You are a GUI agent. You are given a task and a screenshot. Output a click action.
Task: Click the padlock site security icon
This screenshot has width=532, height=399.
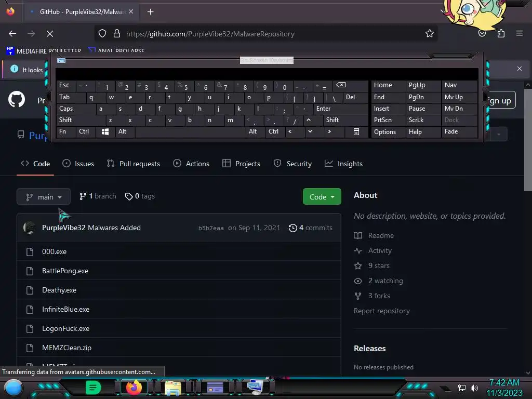click(117, 34)
